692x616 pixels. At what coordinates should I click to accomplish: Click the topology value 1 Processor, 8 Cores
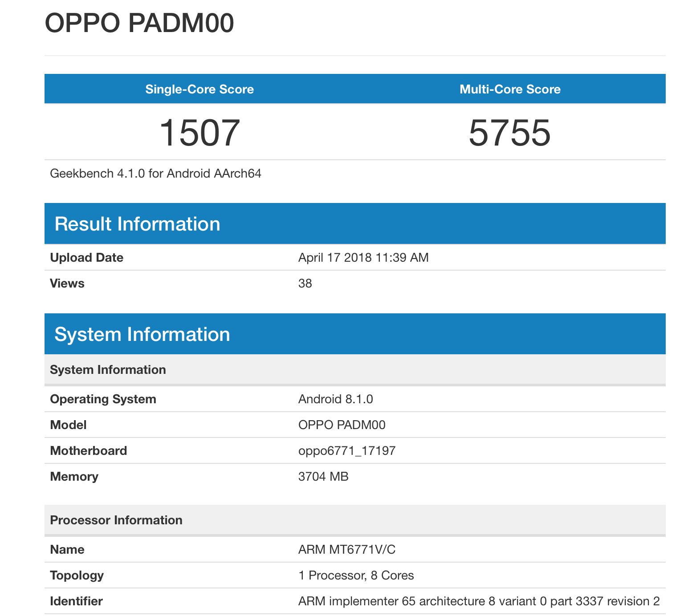356,575
